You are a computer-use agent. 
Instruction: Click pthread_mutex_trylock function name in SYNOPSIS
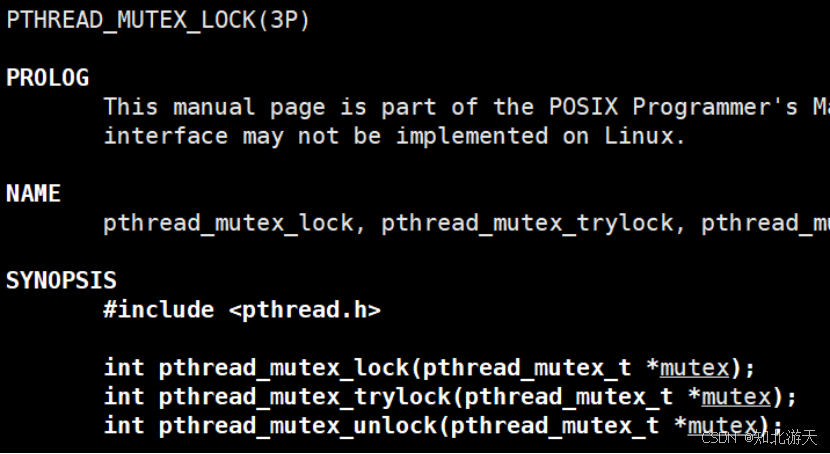(305, 397)
